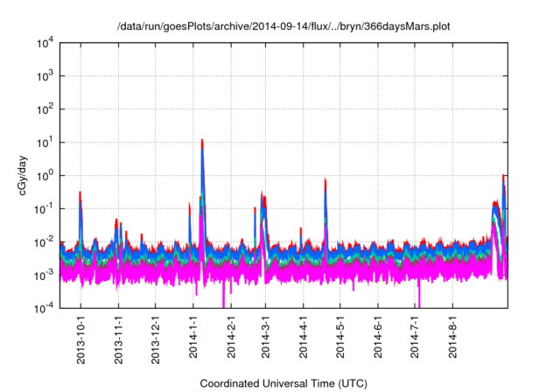
Task: Click the cGy/day y-axis label
Action: coord(24,175)
